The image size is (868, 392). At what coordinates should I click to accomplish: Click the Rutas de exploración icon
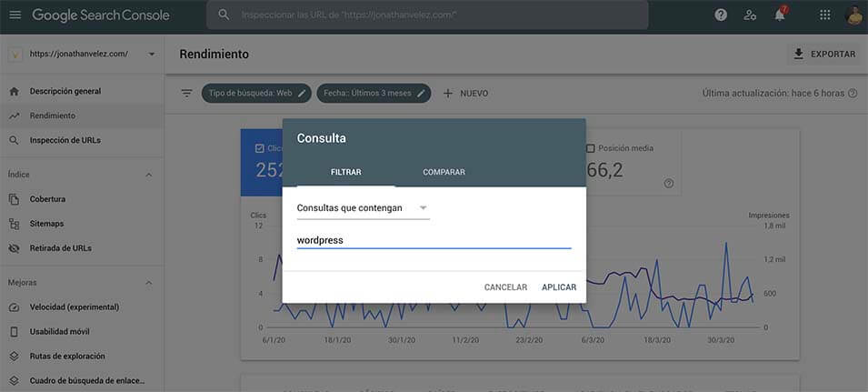pyautogui.click(x=15, y=356)
